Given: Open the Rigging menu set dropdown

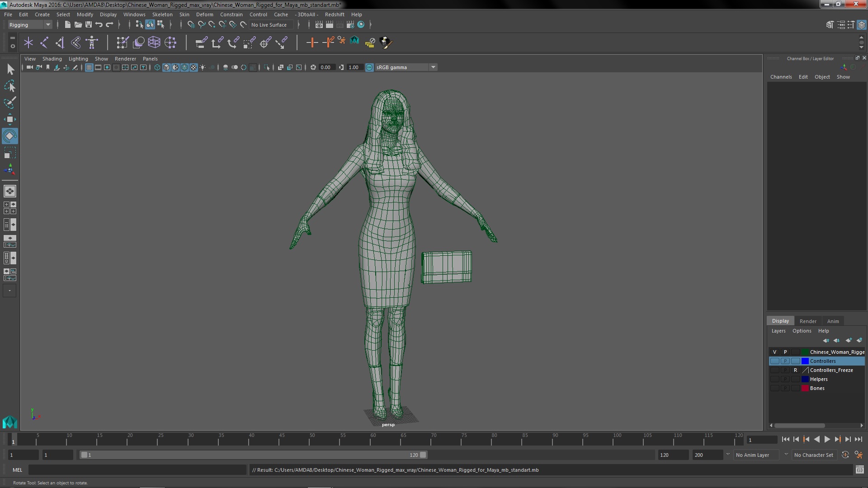Looking at the screenshot, I should (30, 25).
